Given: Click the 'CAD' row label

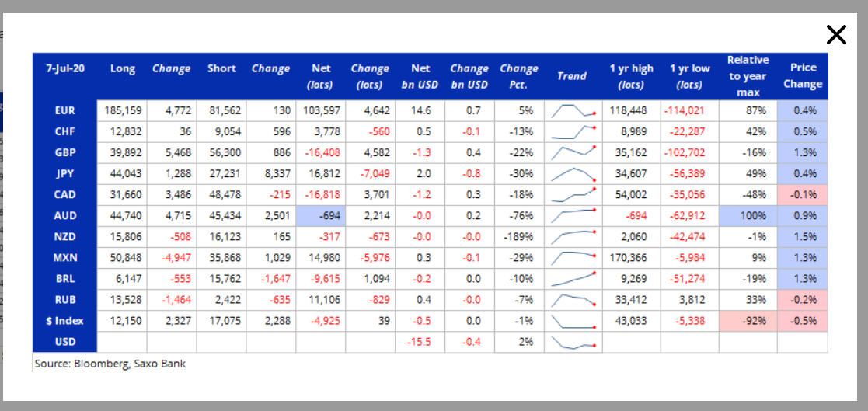Looking at the screenshot, I should pyautogui.click(x=65, y=195).
